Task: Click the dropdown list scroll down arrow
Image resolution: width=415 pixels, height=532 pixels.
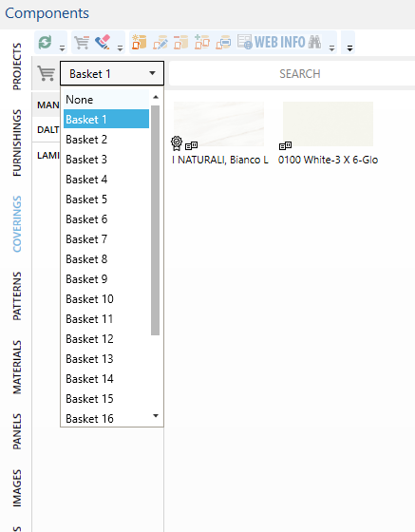Action: click(x=156, y=416)
